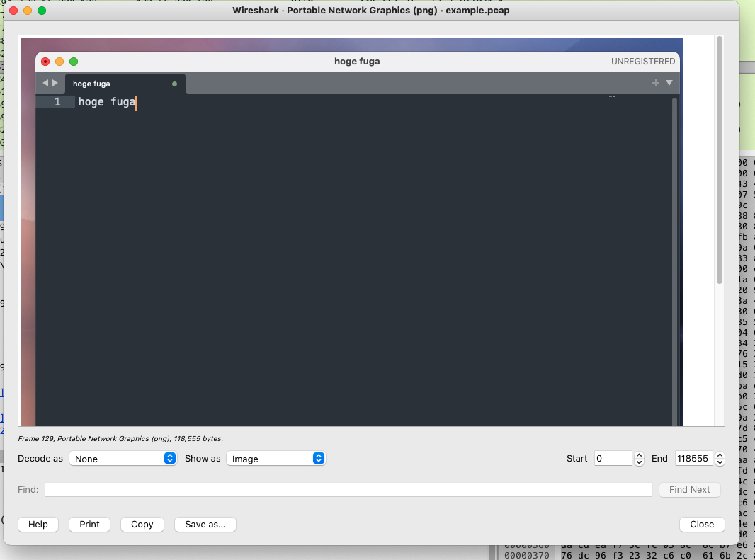Click the Find Next button
This screenshot has height=560, width=755.
click(x=689, y=490)
